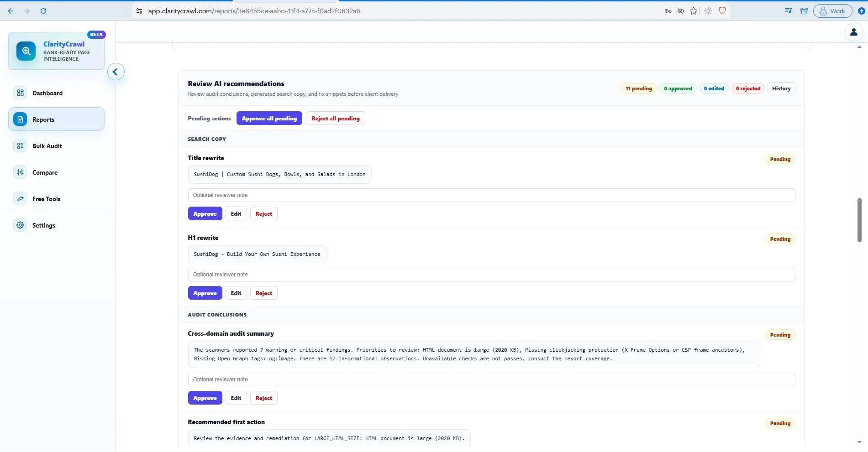
Task: Click the brightness sun icon in address bar
Action: click(x=708, y=11)
